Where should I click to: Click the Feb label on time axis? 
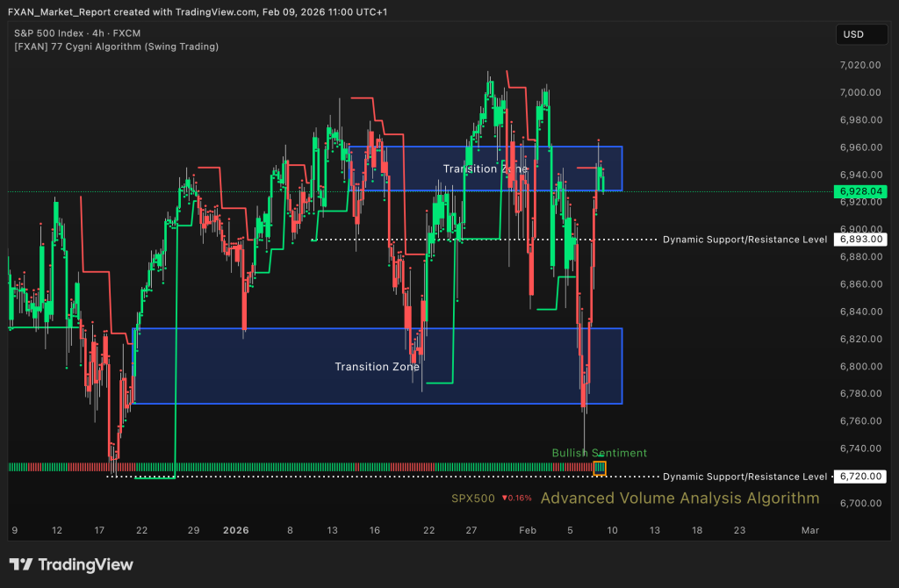[x=527, y=530]
